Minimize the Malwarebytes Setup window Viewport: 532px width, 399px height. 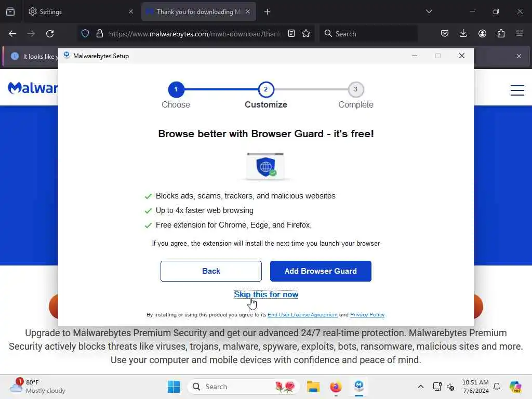click(414, 56)
